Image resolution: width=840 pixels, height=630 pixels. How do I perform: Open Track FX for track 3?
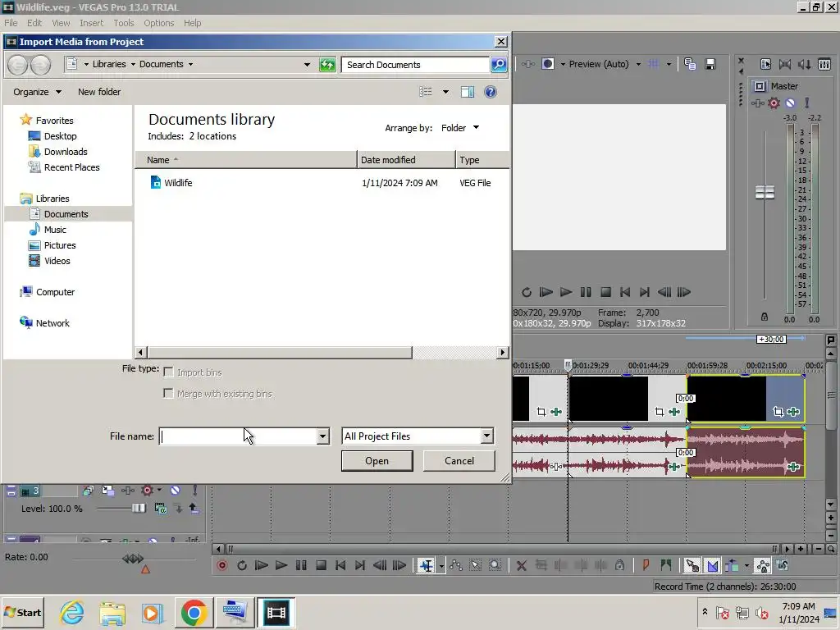[x=127, y=491]
